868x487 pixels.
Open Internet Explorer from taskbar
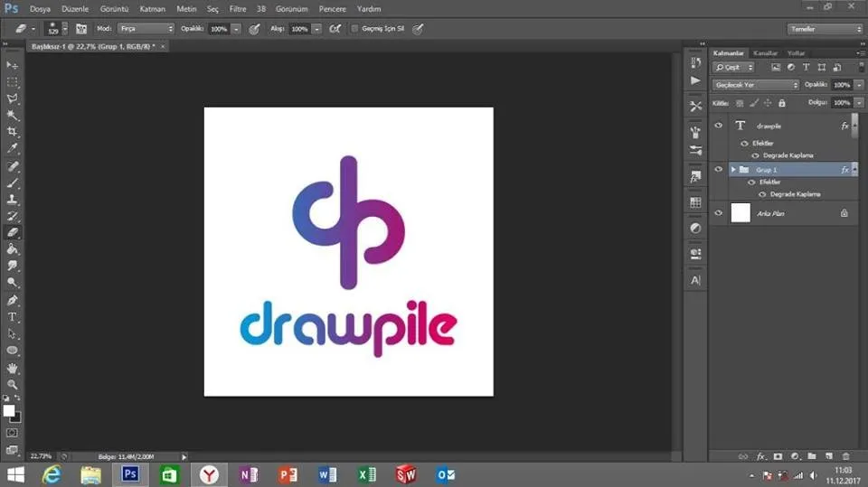point(52,475)
